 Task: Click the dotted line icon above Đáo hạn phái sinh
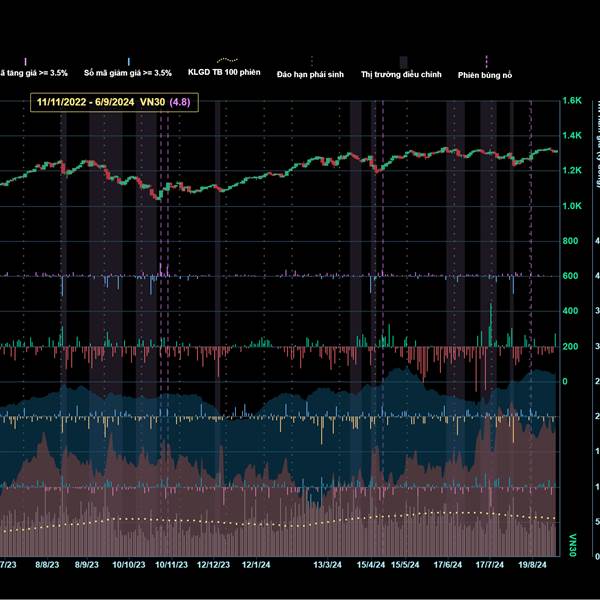[x=312, y=61]
